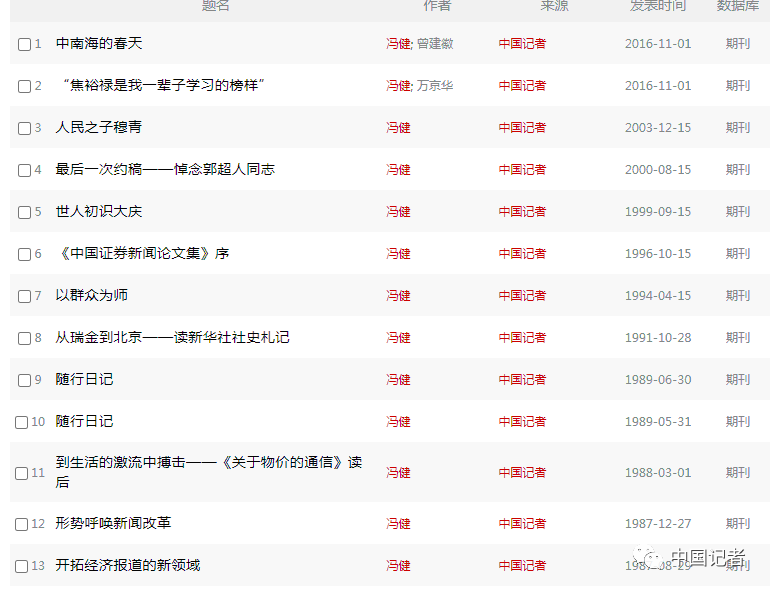The width and height of the screenshot is (770, 591).
Task: Open 最后一次约稿——悼念郭超人同志 article
Action: coord(165,169)
